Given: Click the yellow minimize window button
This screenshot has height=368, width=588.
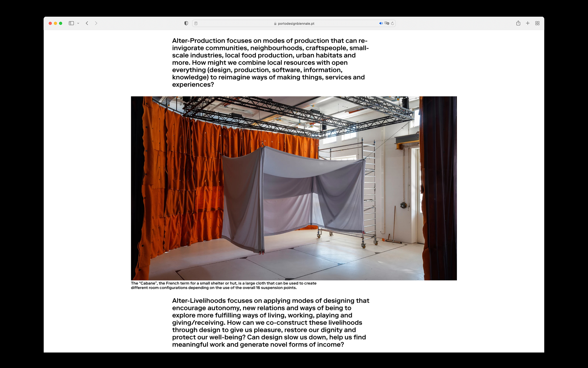Looking at the screenshot, I should (x=55, y=23).
